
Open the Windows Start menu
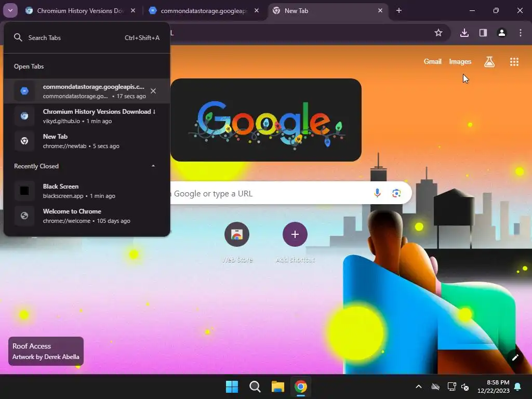[232, 387]
